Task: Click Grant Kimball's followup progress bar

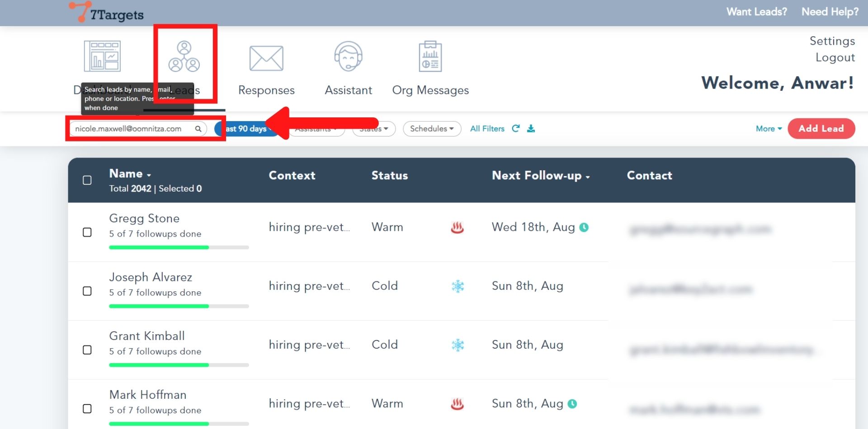Action: coord(179,365)
